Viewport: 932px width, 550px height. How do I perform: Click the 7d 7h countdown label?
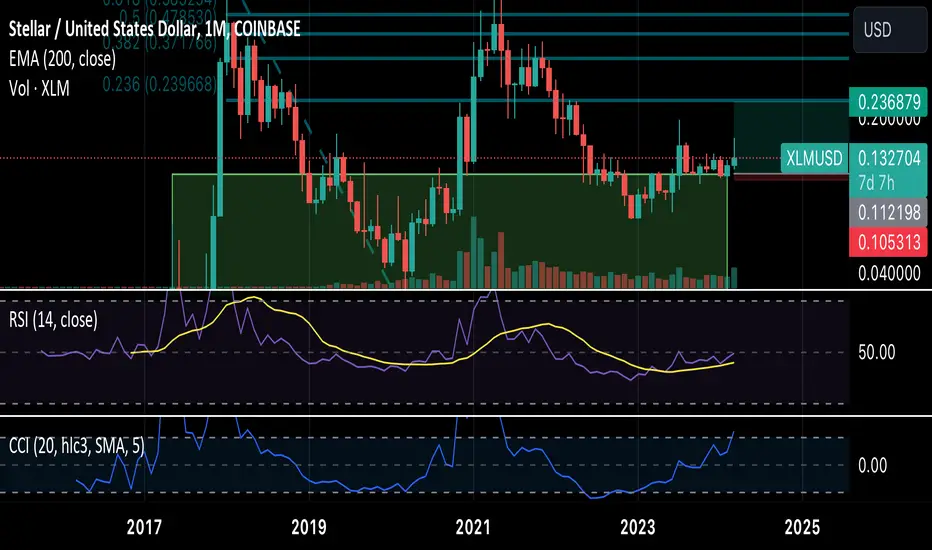tap(876, 183)
